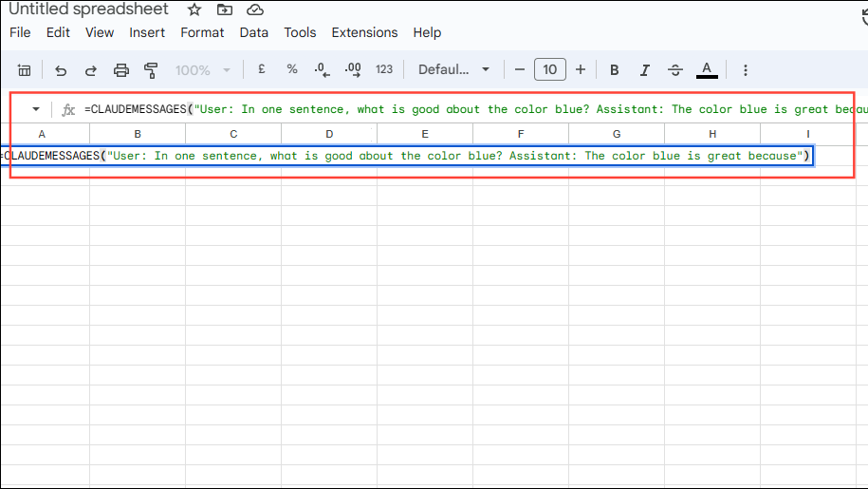Click the Untitled spreadsheet title
The width and height of the screenshot is (868, 489).
(x=88, y=9)
